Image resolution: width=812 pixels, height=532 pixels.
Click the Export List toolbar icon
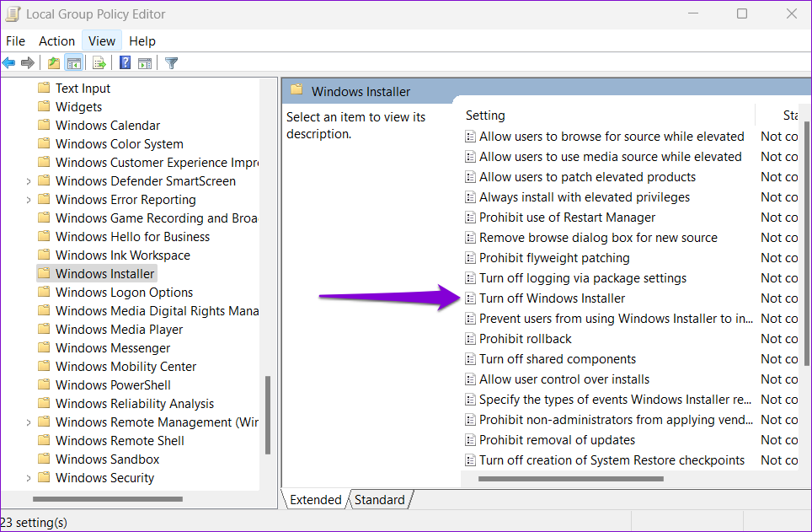99,63
